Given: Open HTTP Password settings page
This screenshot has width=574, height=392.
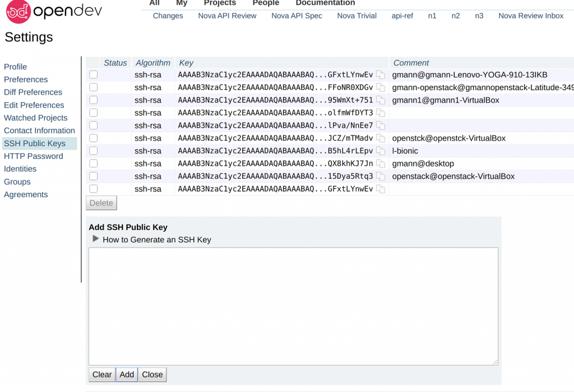Looking at the screenshot, I should [x=33, y=156].
